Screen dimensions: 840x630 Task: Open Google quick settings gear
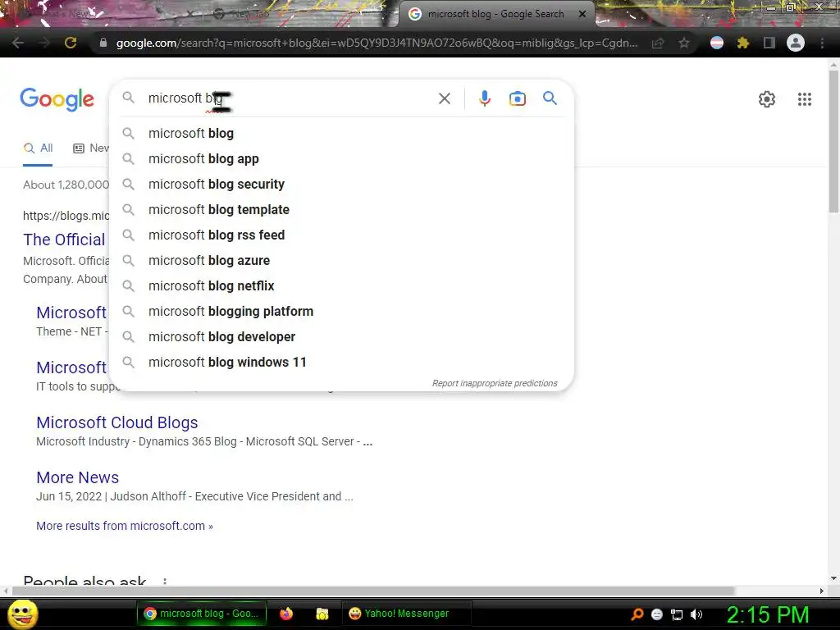[x=767, y=99]
